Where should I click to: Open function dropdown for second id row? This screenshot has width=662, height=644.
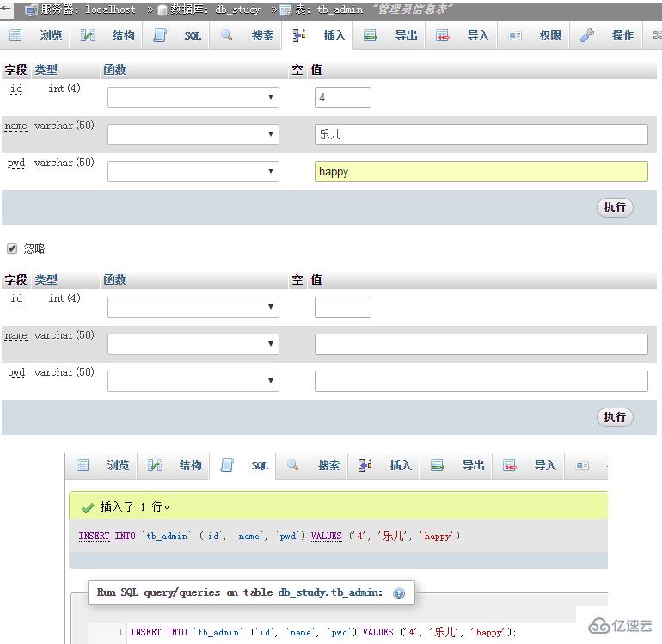193,307
